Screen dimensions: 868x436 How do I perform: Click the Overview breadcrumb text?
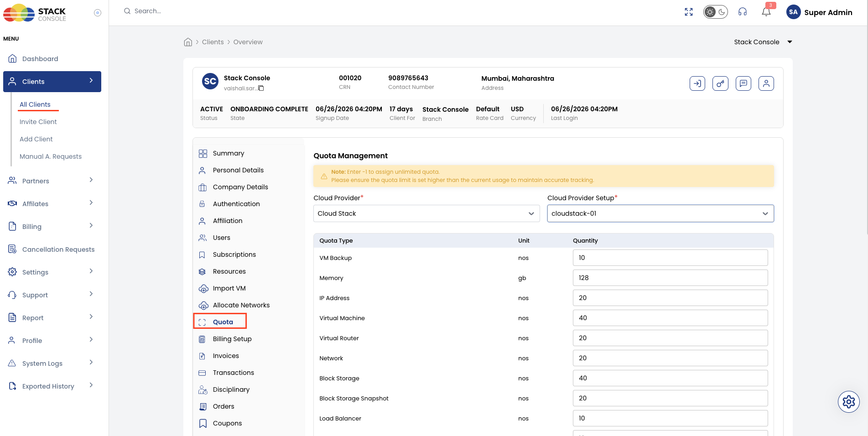248,42
